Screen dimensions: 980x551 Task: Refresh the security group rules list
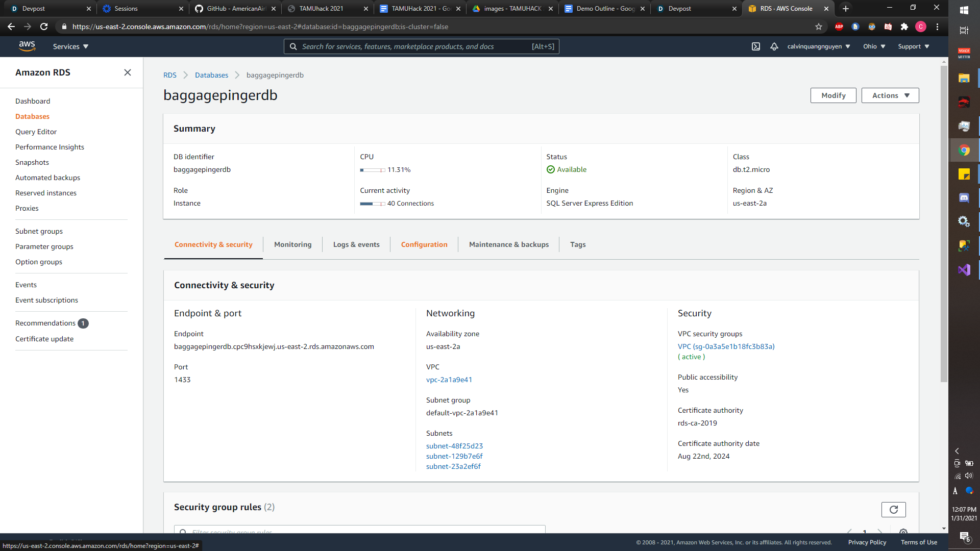coord(893,509)
